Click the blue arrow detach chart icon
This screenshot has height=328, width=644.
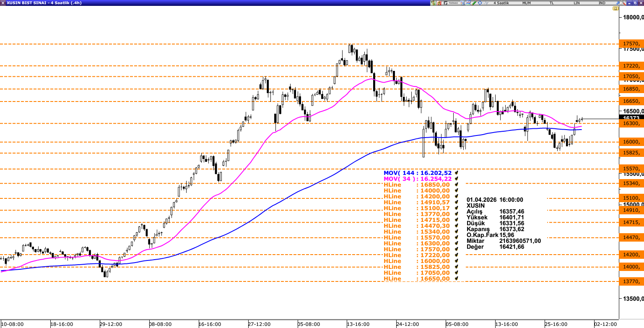click(618, 3)
